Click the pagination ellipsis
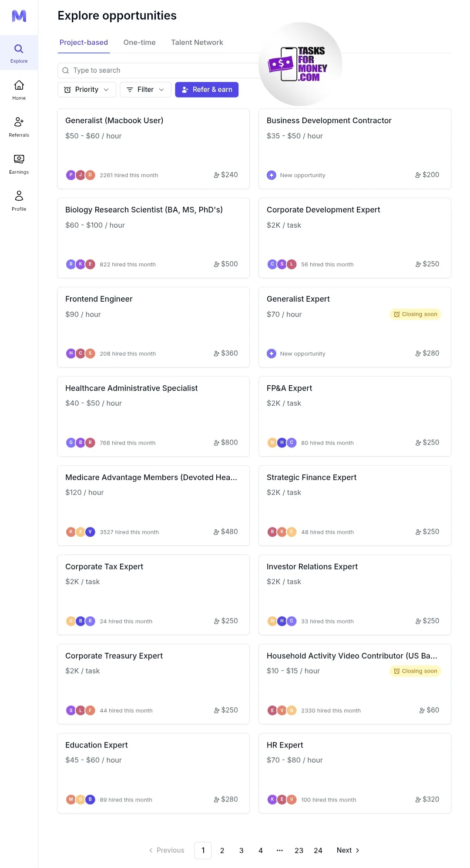Image resolution: width=470 pixels, height=868 pixels. [x=280, y=850]
